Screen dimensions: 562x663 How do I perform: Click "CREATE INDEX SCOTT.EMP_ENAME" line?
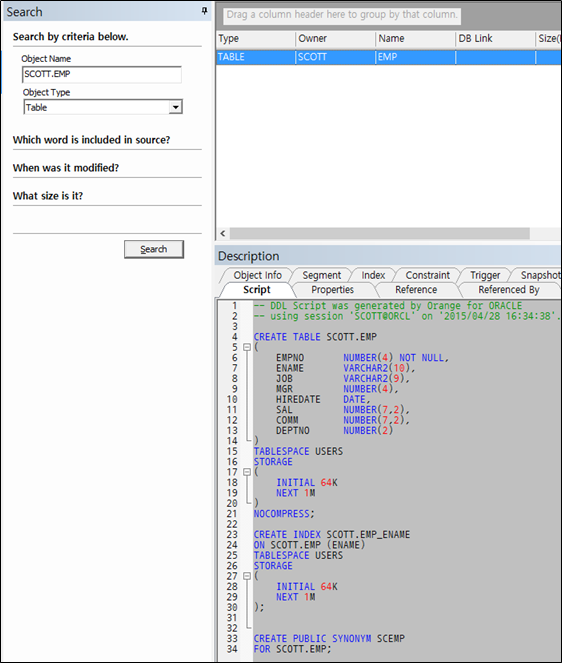click(x=332, y=534)
